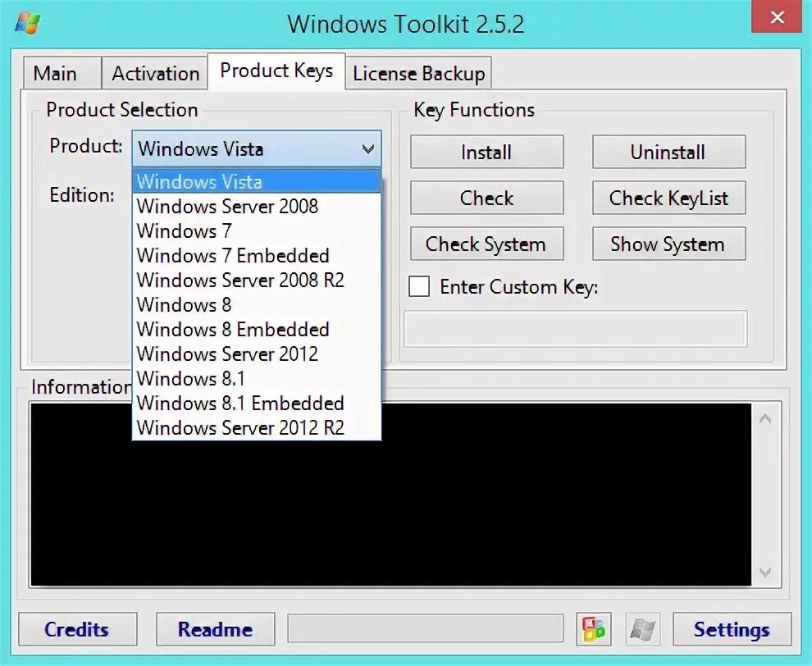Select the Product Keys tab
This screenshot has width=812, height=666.
(276, 71)
